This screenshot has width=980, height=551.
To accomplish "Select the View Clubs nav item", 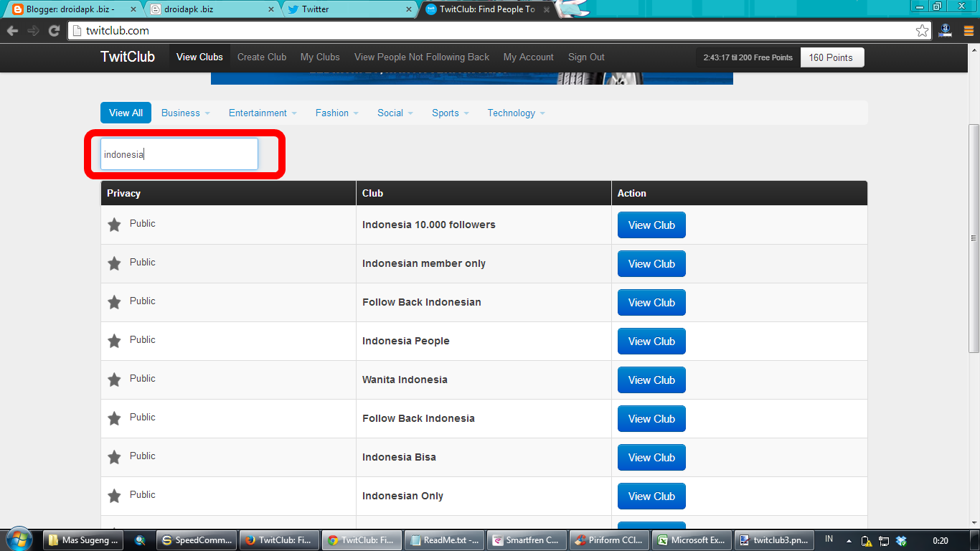I will coord(199,57).
